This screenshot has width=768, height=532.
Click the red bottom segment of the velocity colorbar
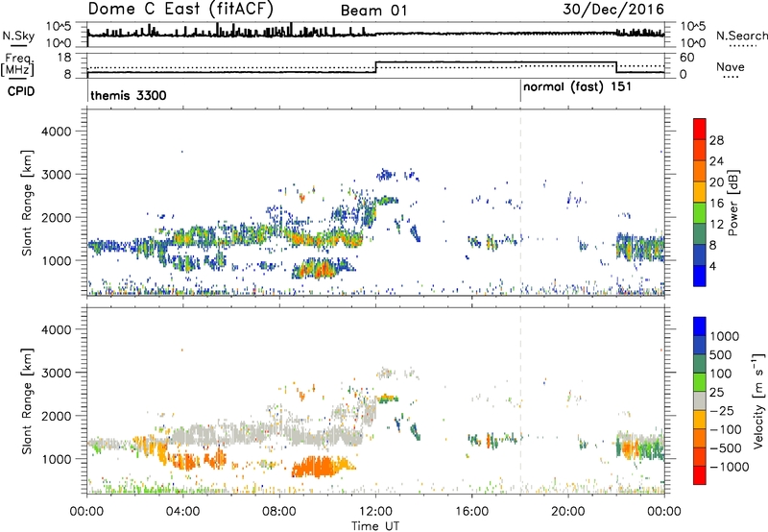coord(700,475)
